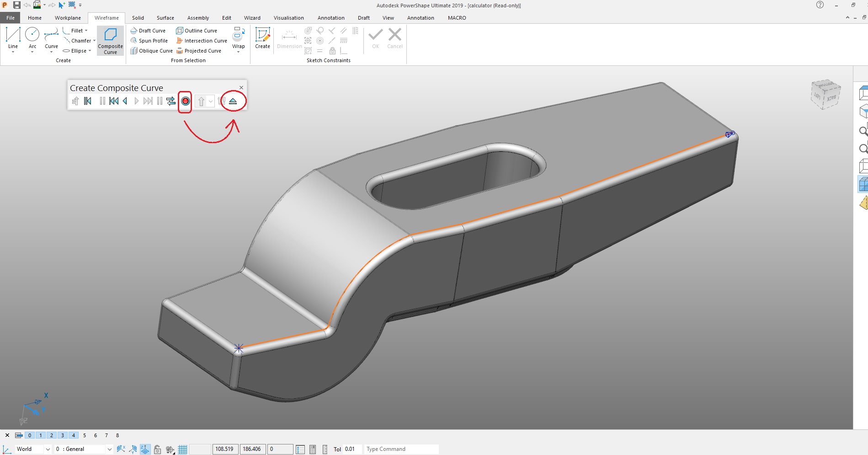
Task: Open the Visualisation menu
Action: click(288, 18)
